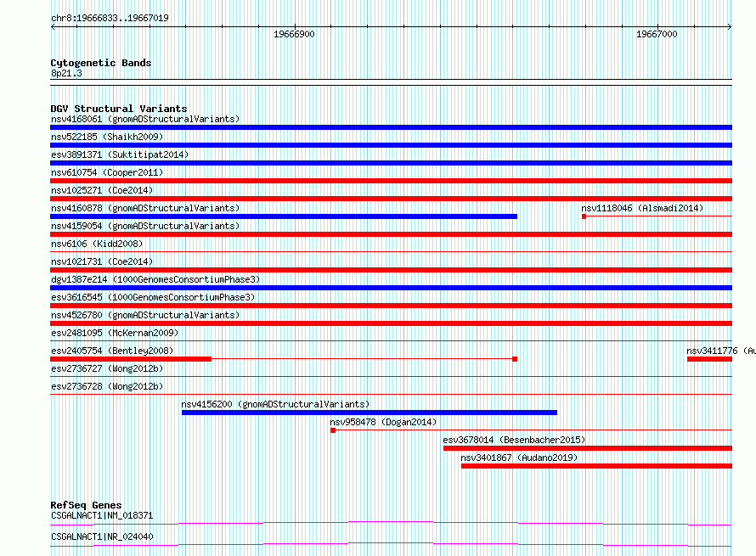The image size is (756, 556).
Task: Open gene CSGALNACT1|NR_024040 label
Action: 102,536
